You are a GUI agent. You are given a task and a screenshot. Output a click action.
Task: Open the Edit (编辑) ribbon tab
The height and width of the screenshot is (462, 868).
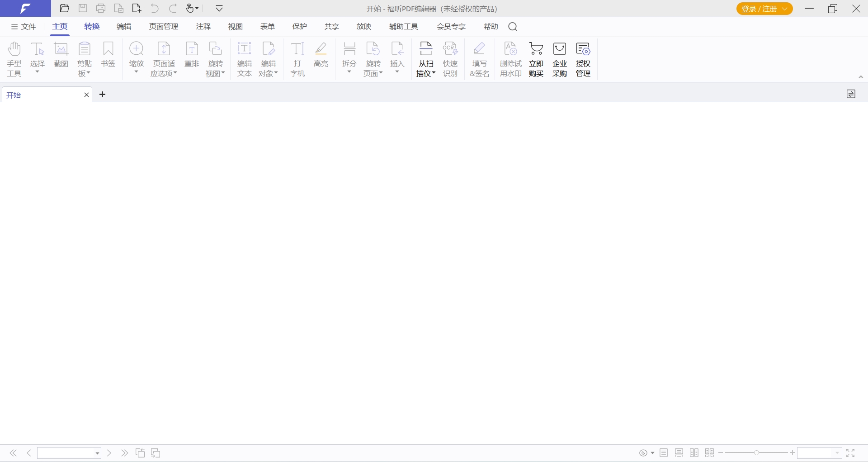(x=124, y=27)
